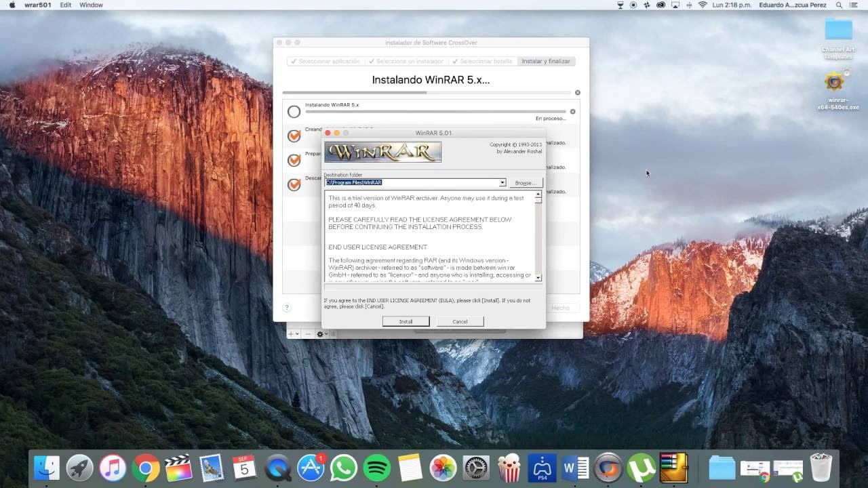Expand the Destination folder dropdown arrow
The image size is (868, 488).
502,183
